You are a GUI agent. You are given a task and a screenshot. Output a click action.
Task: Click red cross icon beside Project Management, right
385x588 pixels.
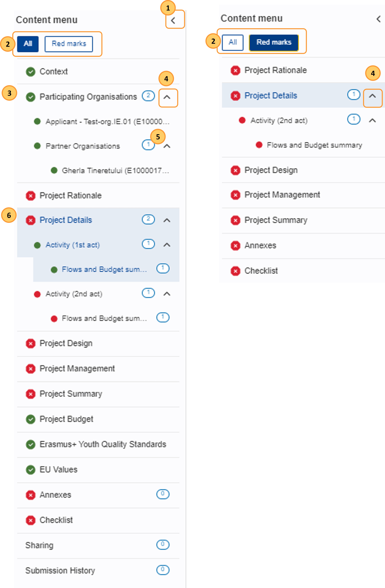(x=235, y=195)
